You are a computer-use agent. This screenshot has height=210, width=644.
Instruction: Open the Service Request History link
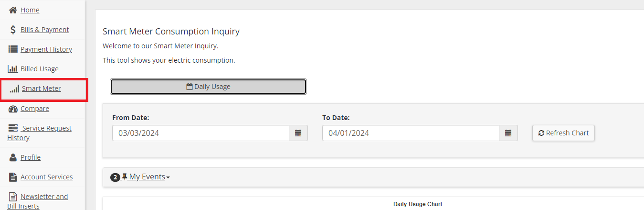pos(46,128)
